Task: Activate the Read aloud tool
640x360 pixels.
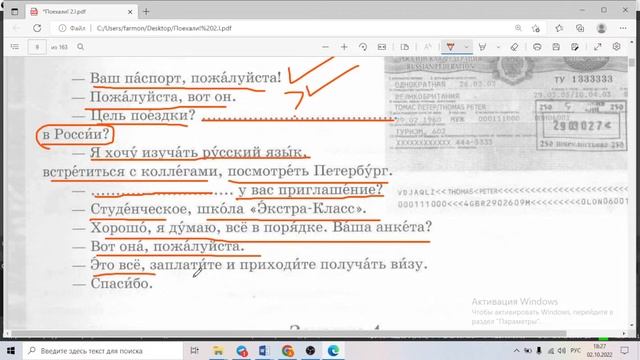Action: coord(427,47)
